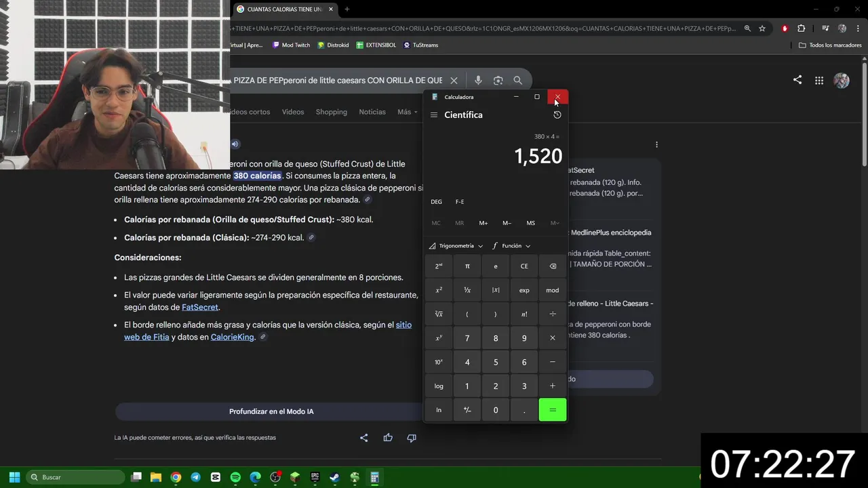Open the FatSecret link

point(200,307)
